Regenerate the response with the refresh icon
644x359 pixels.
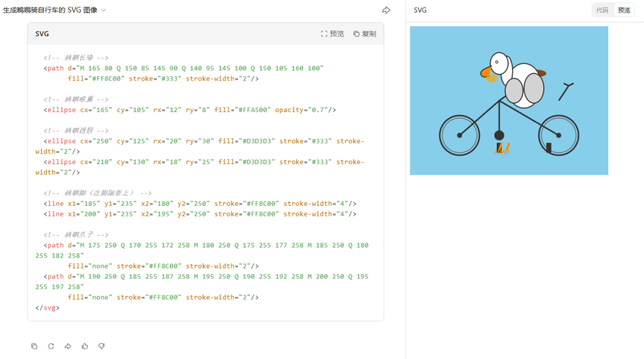tap(51, 346)
